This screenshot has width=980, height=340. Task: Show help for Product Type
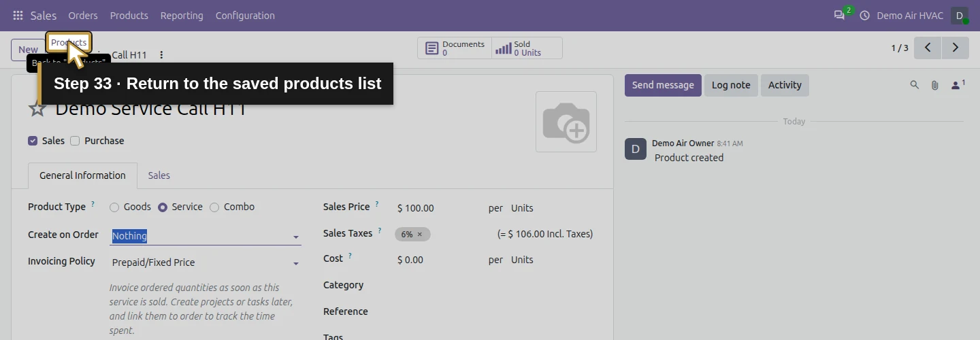click(x=93, y=204)
